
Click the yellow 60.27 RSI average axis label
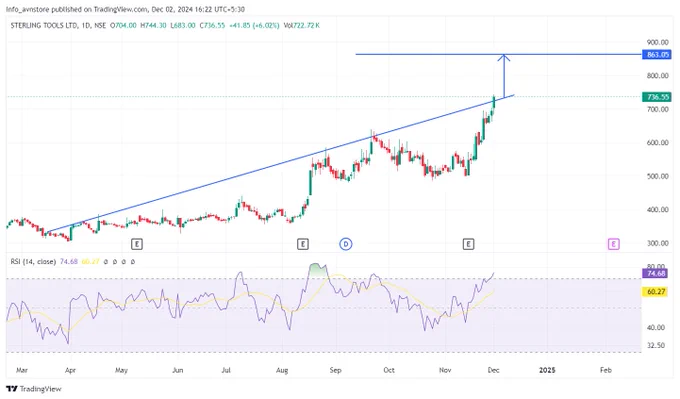click(x=655, y=292)
